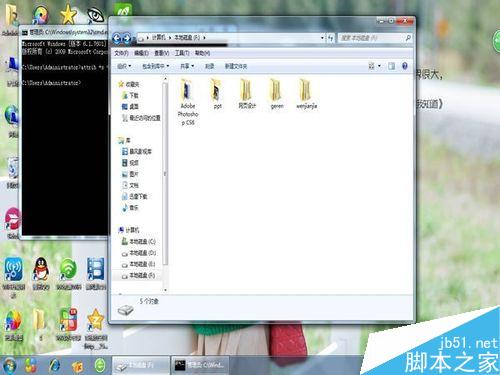Click the navigation pane vertical scrollbar

(165, 174)
